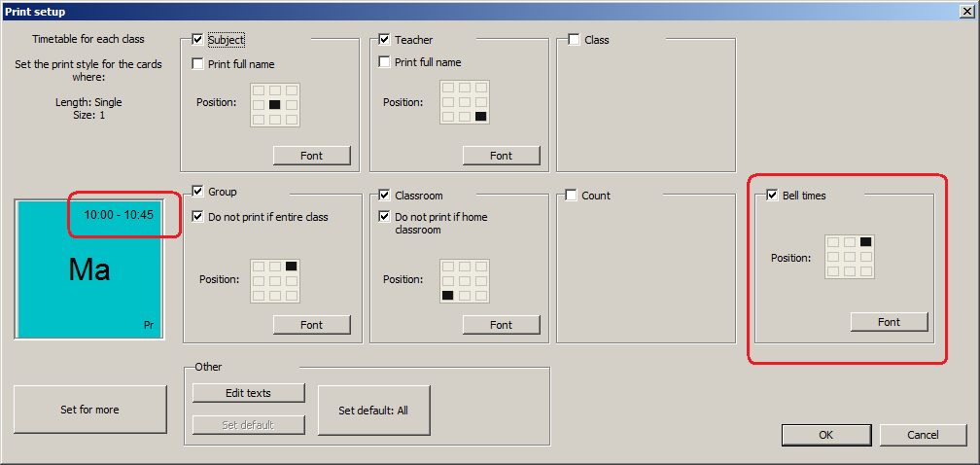Click the Set for more button
This screenshot has height=465, width=980.
click(x=89, y=410)
